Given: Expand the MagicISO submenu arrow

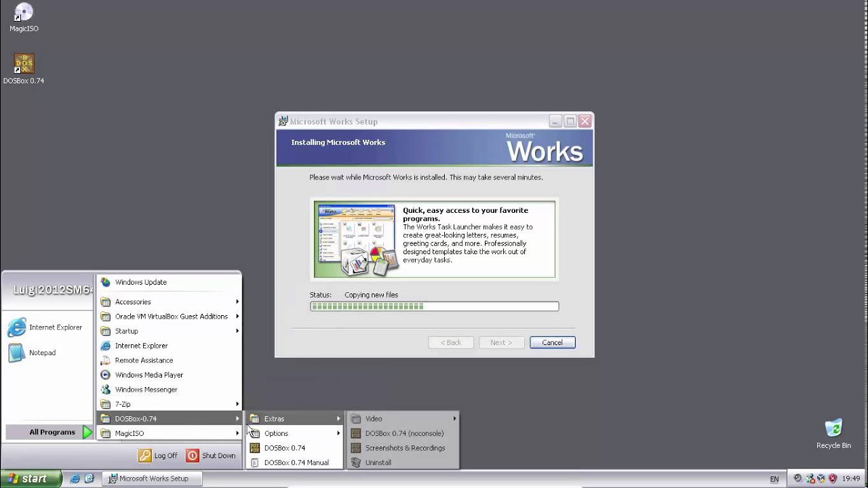Looking at the screenshot, I should [237, 433].
